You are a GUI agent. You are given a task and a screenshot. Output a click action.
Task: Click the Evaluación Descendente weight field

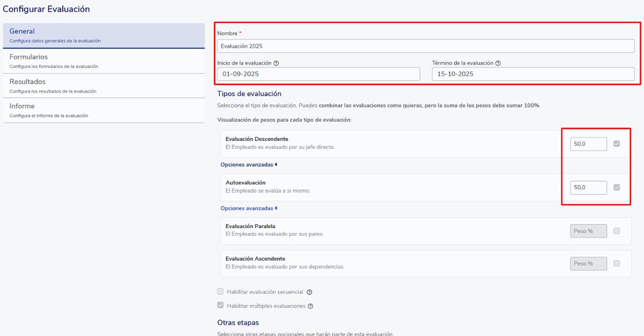point(588,144)
